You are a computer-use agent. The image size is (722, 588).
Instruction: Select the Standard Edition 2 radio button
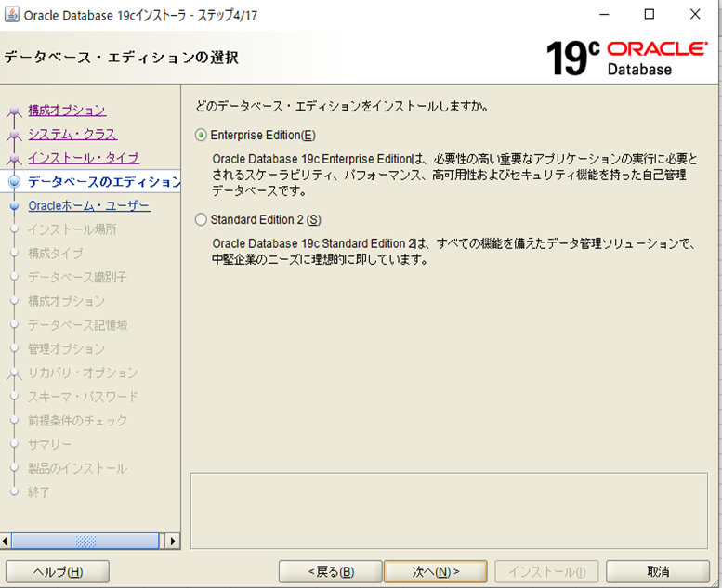[x=201, y=220]
